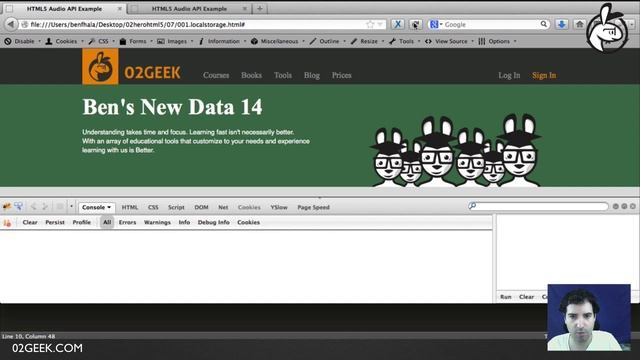
Task: Select the second HTML5 Audio API Example tab
Action: (x=189, y=9)
